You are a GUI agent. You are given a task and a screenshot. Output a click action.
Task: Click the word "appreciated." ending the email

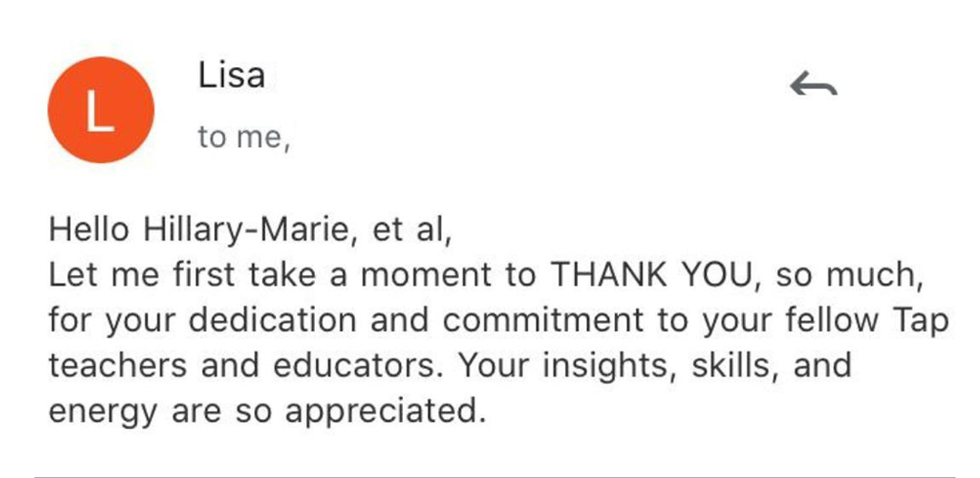381,412
